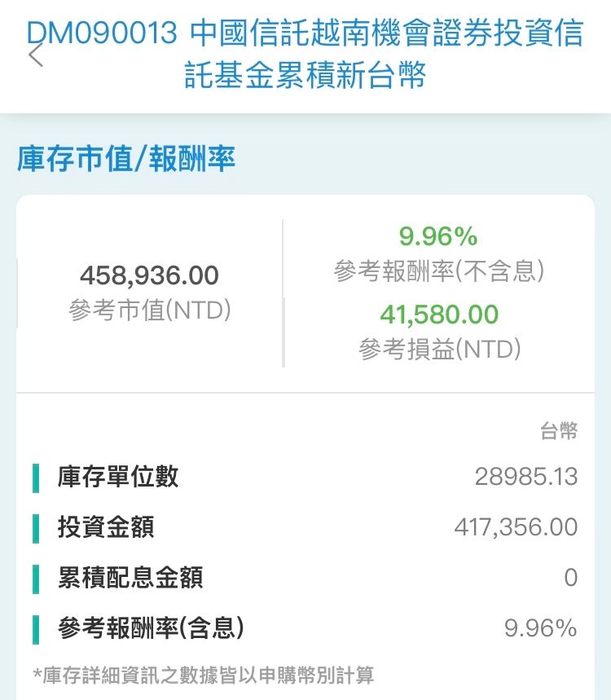This screenshot has width=611, height=700.
Task: Tap the 28985.13 units value
Action: coord(525,477)
